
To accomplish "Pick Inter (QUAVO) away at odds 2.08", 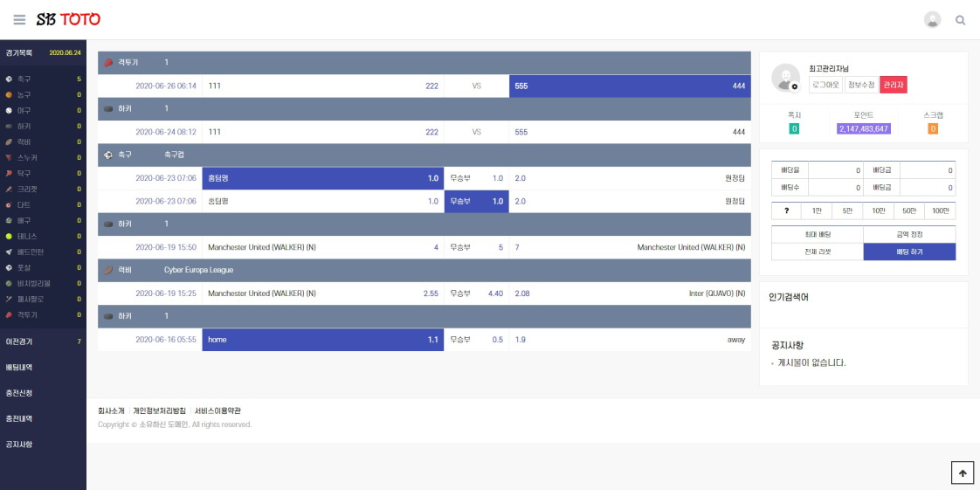I will 630,293.
